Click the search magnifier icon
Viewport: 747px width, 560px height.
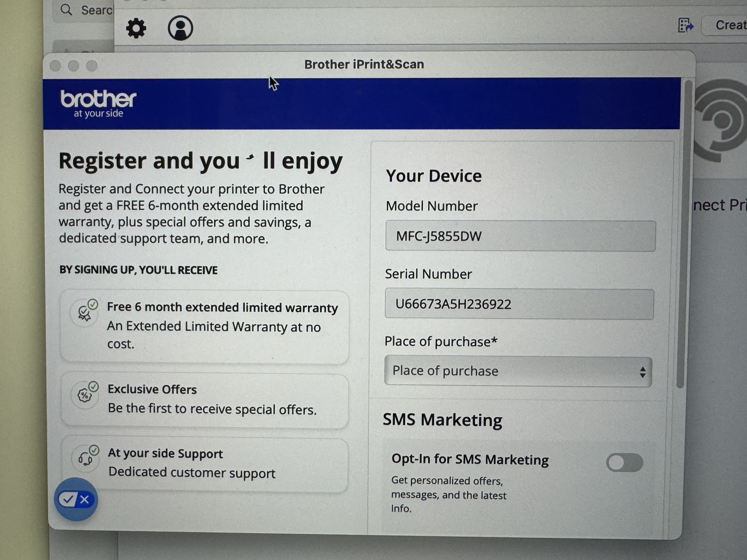coord(66,10)
